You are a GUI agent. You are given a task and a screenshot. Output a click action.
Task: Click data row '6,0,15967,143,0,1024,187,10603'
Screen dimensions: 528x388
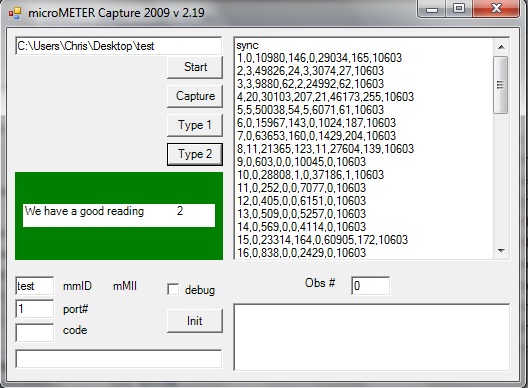pyautogui.click(x=316, y=123)
